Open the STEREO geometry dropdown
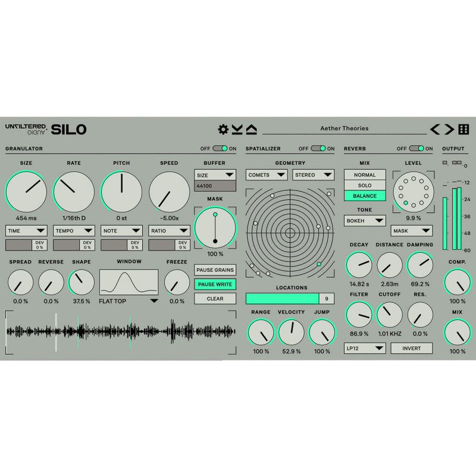This screenshot has width=476, height=476. 314,175
